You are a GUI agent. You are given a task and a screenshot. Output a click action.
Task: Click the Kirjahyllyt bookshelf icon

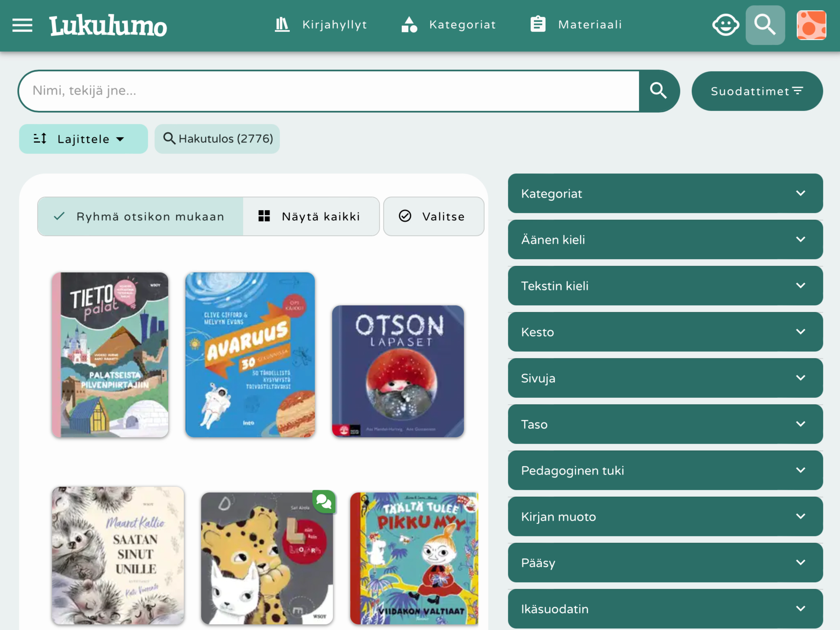pyautogui.click(x=282, y=25)
